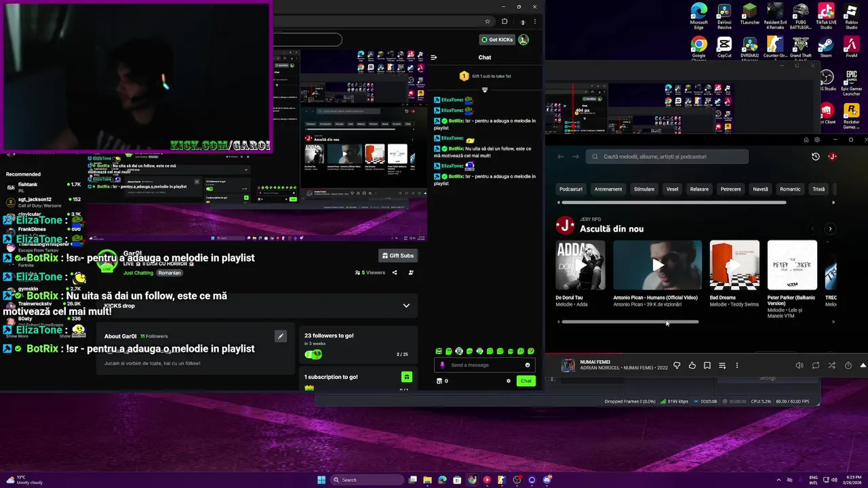Seek along the song progress bar
868x488 pixels.
click(x=707, y=352)
